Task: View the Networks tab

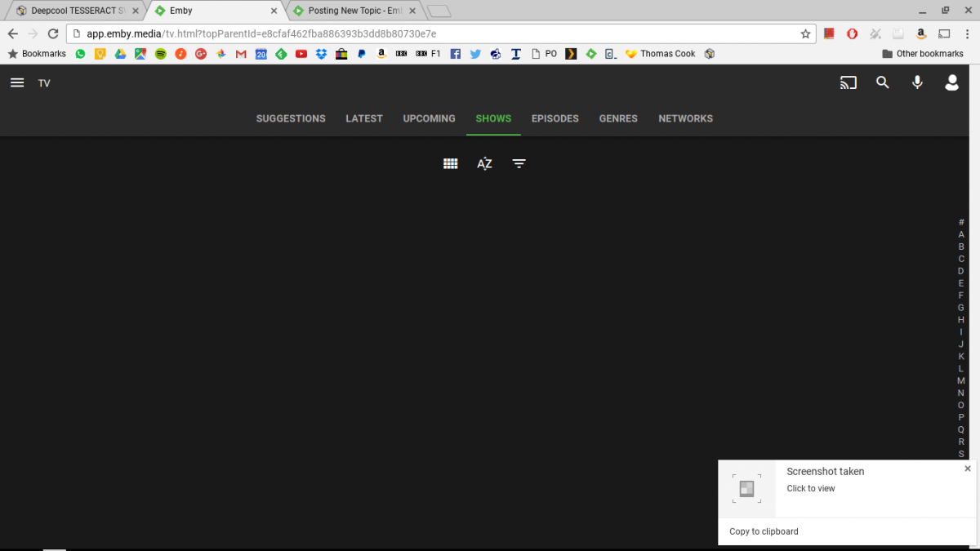Action: [x=686, y=118]
